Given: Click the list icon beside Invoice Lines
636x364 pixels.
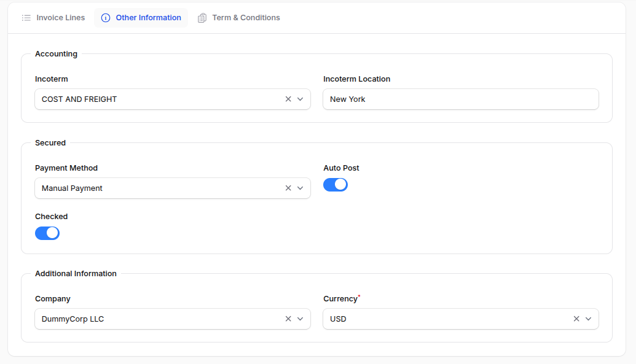Looking at the screenshot, I should (26, 18).
